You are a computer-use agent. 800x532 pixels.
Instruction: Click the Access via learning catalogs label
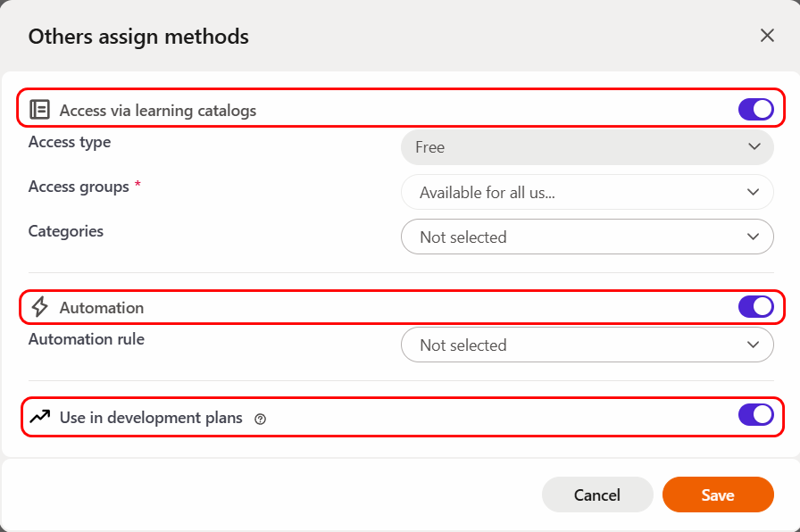click(x=158, y=111)
